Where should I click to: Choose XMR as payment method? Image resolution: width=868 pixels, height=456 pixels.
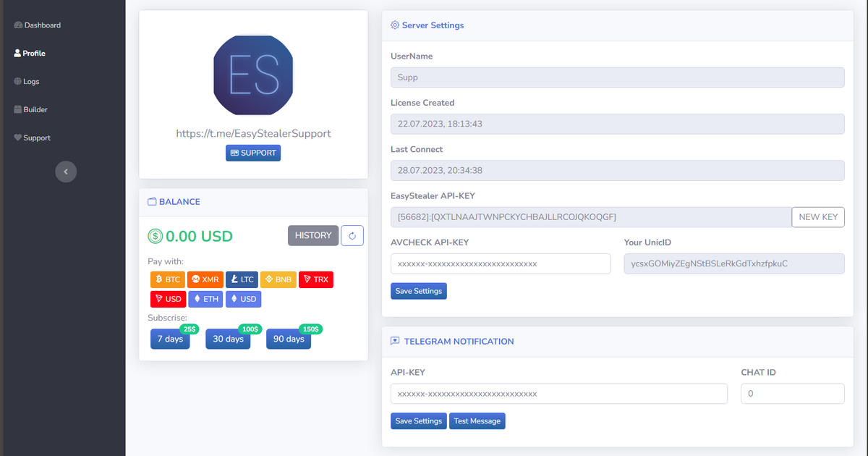click(205, 279)
